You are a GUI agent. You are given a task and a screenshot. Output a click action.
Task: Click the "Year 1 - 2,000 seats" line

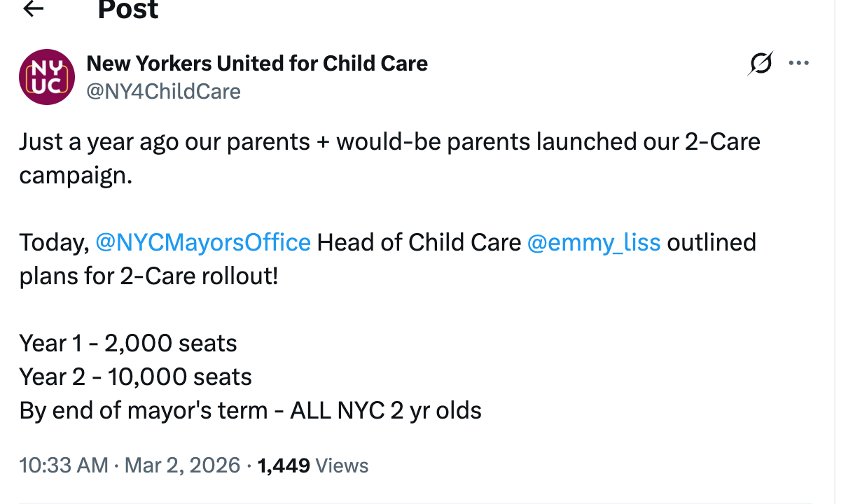tap(128, 343)
